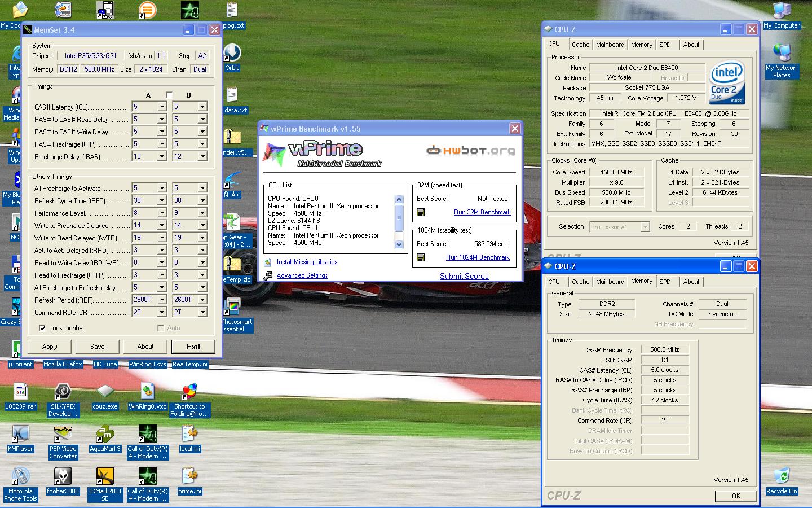Viewport: 812px width, 508px height.
Task: Open prime.ini file icon
Action: click(189, 476)
